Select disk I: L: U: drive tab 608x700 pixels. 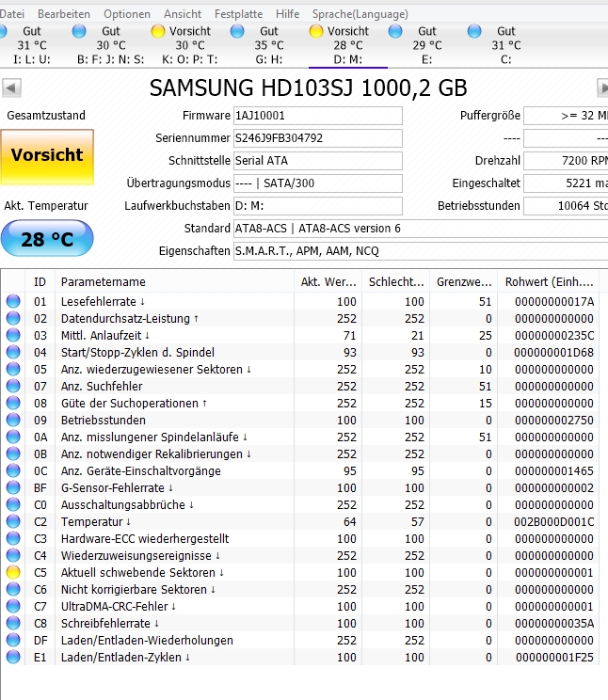click(31, 45)
